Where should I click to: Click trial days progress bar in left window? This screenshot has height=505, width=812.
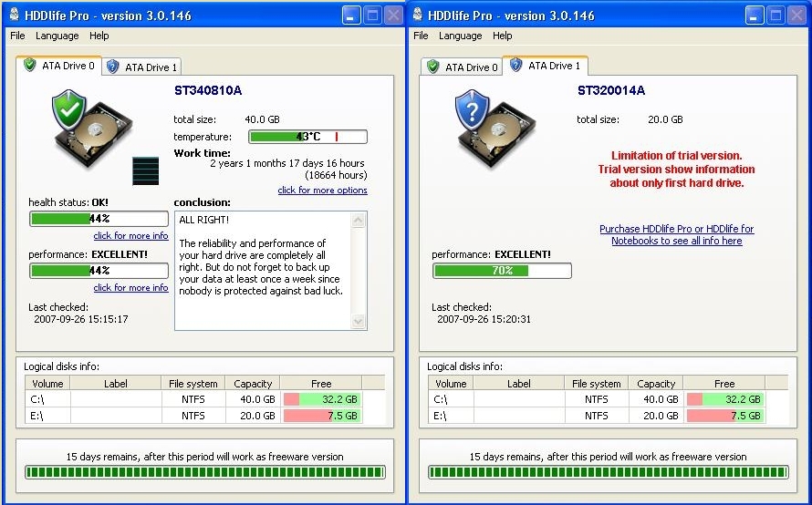[205, 472]
